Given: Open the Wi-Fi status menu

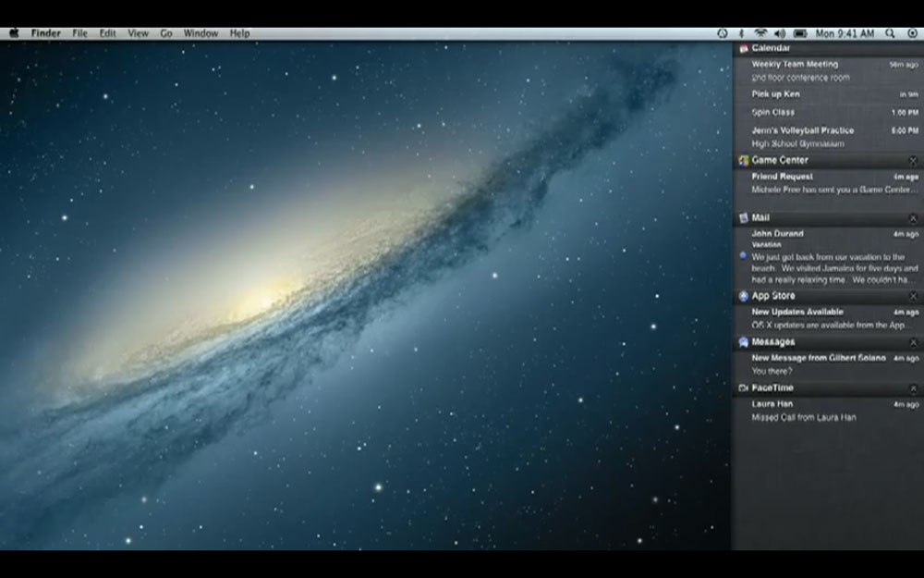Looking at the screenshot, I should click(760, 33).
